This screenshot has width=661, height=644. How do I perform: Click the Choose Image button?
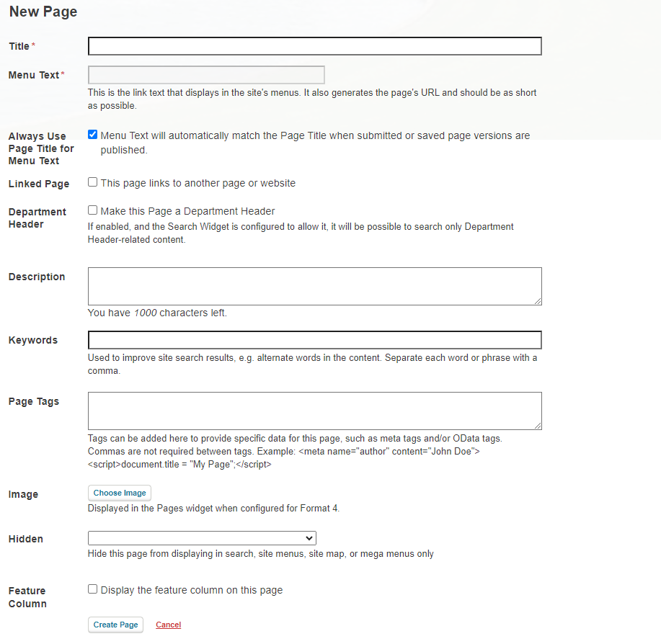coord(120,493)
